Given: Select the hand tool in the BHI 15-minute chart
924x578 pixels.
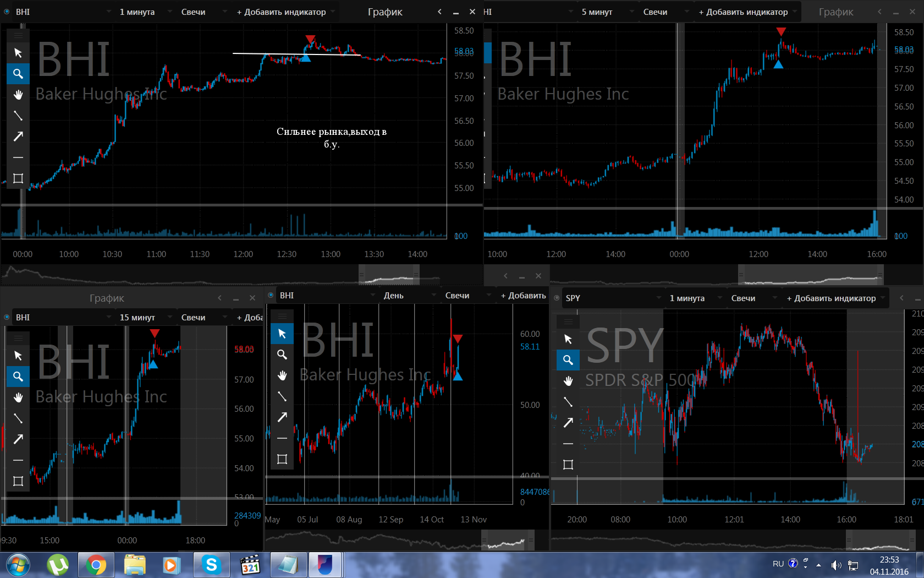Looking at the screenshot, I should (18, 397).
